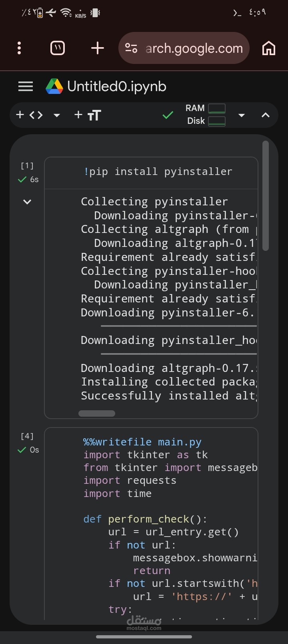The height and width of the screenshot is (644, 288).
Task: Tap the 'import requests' line
Action: tap(130, 481)
